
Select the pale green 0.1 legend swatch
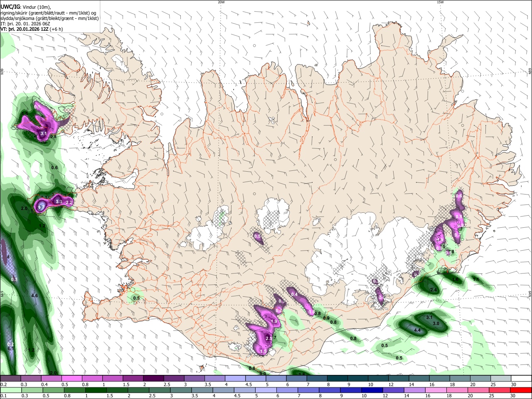pyautogui.click(x=10, y=390)
